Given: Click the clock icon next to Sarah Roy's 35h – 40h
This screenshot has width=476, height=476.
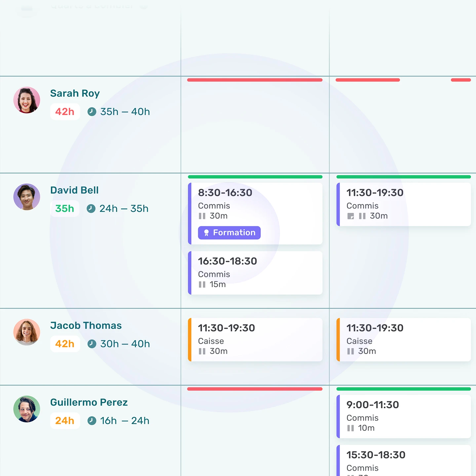Looking at the screenshot, I should tap(92, 112).
